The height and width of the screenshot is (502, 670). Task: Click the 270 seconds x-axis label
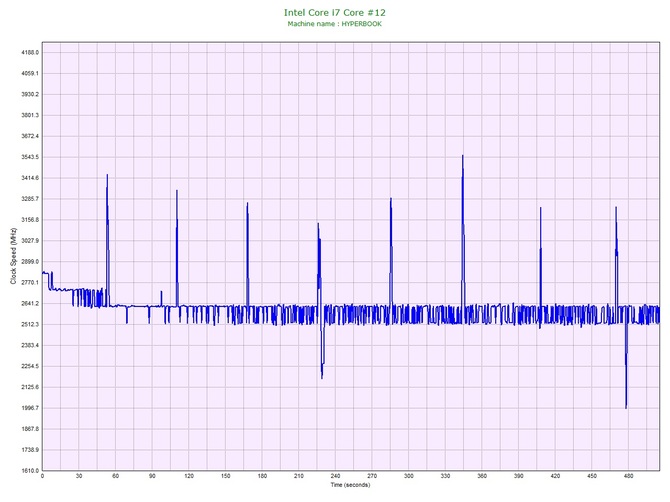[x=372, y=476]
